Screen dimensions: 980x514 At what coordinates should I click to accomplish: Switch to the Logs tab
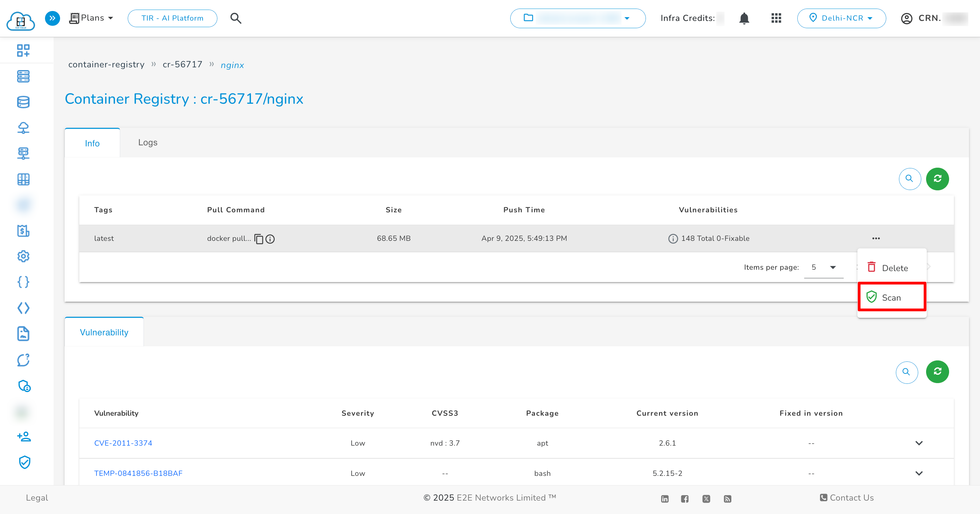[148, 142]
